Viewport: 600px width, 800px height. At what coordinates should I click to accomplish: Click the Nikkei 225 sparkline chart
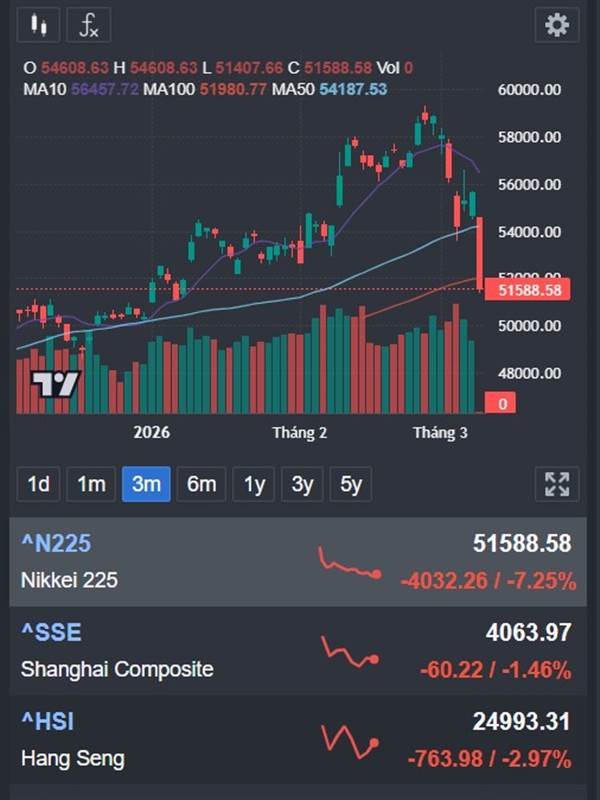tap(349, 563)
